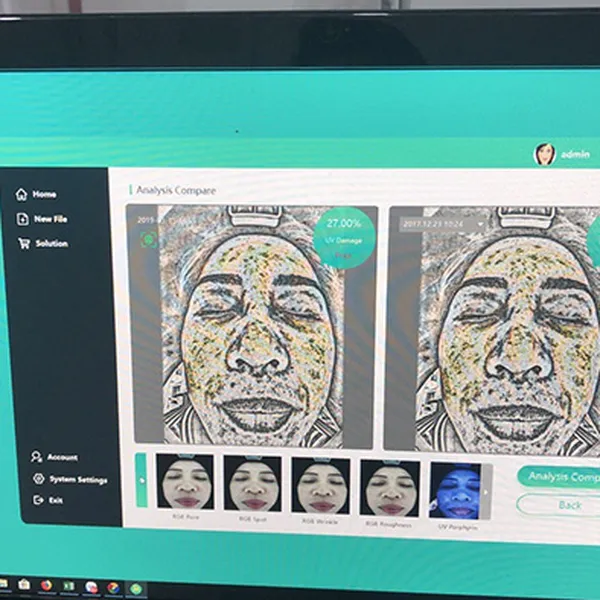Select the UV Porphyrin blue thumbnail

coord(454,489)
